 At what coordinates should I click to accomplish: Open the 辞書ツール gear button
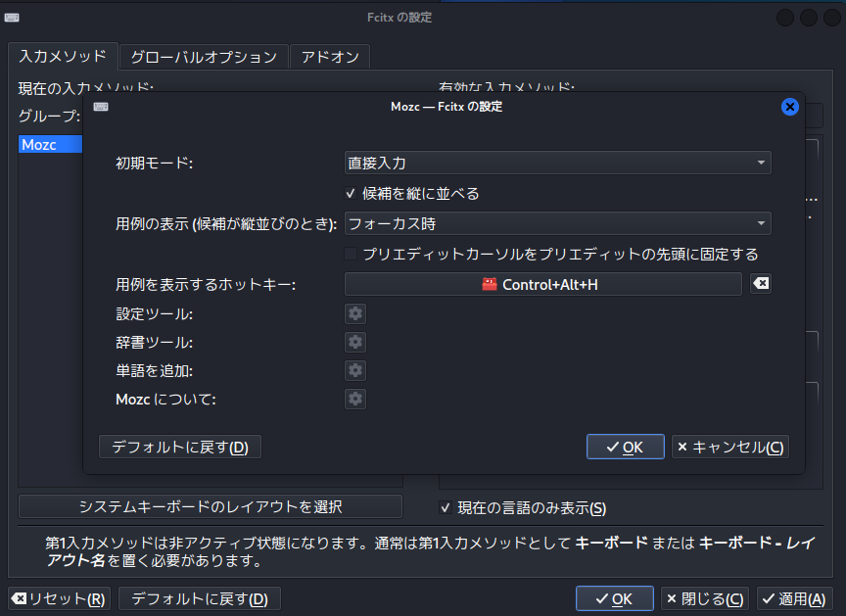coord(355,342)
